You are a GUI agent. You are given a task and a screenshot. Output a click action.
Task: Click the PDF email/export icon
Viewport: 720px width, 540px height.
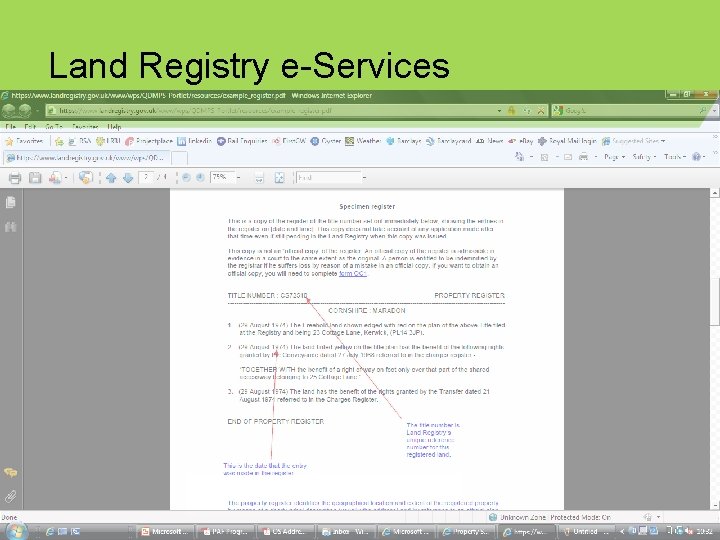click(x=55, y=178)
